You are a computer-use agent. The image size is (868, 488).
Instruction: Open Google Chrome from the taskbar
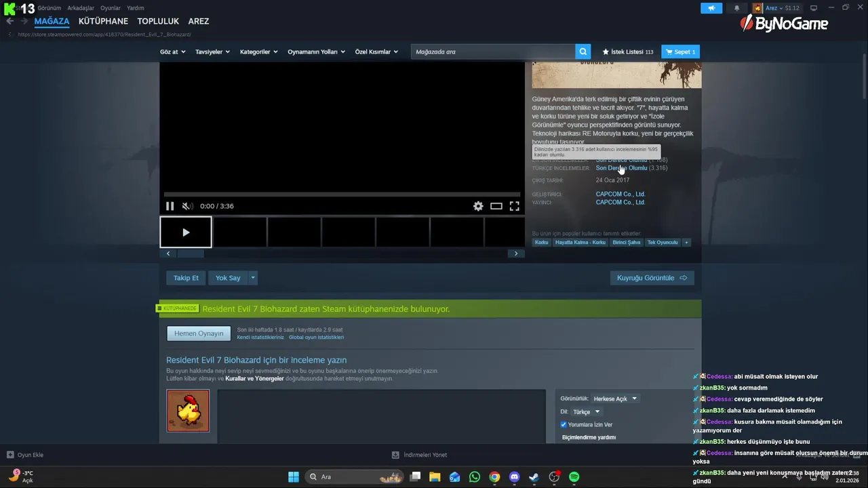coord(494,477)
